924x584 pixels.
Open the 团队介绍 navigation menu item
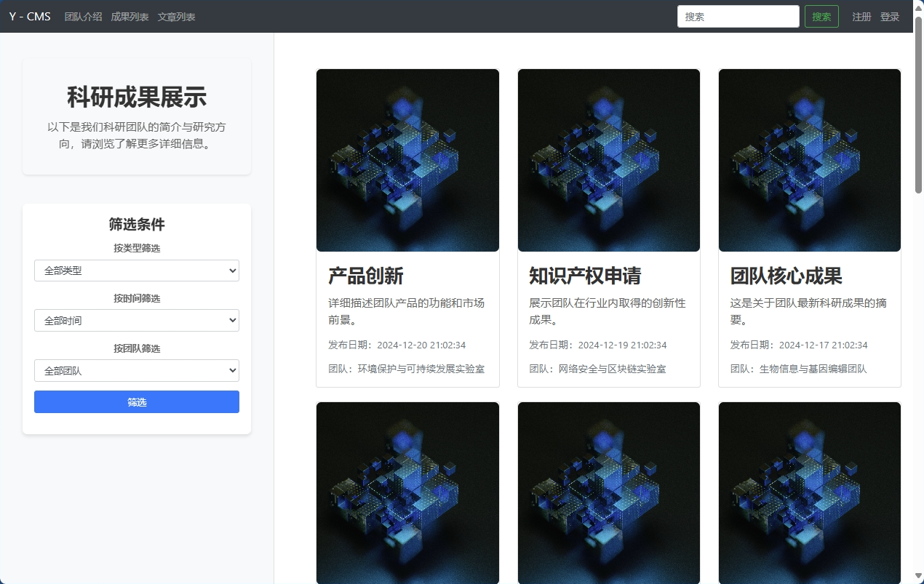click(83, 16)
